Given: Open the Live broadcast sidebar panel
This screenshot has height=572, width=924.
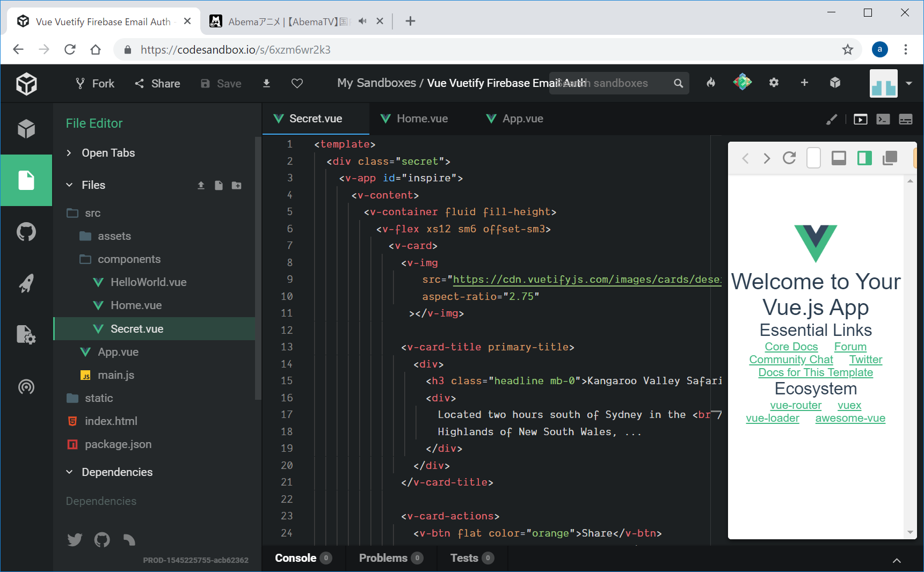Looking at the screenshot, I should click(26, 387).
